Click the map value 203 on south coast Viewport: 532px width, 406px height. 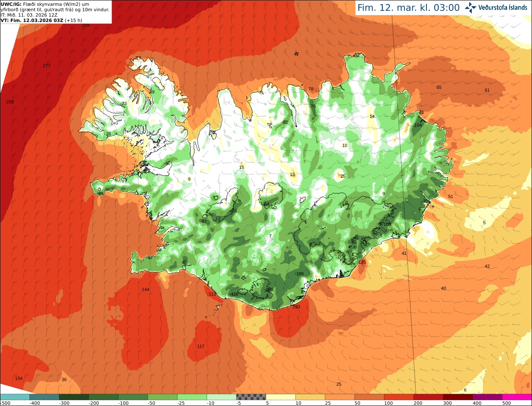(x=296, y=307)
